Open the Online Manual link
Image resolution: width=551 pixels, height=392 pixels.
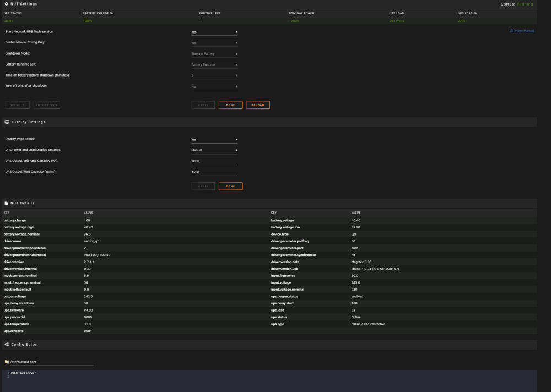pos(522,31)
